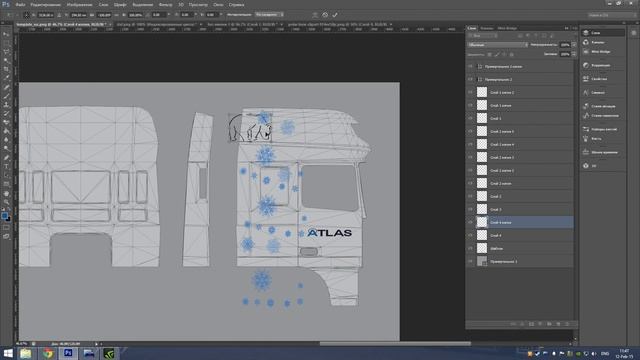Open the Свойства collapsed panel
Viewport: 640px width, 360px height.
pyautogui.click(x=602, y=79)
